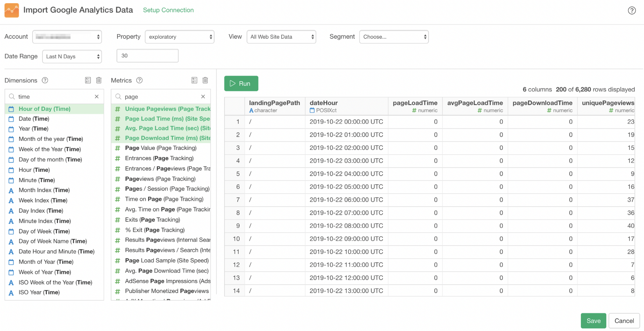Clear the 'time' dimension search
This screenshot has height=331, width=644.
tap(97, 97)
